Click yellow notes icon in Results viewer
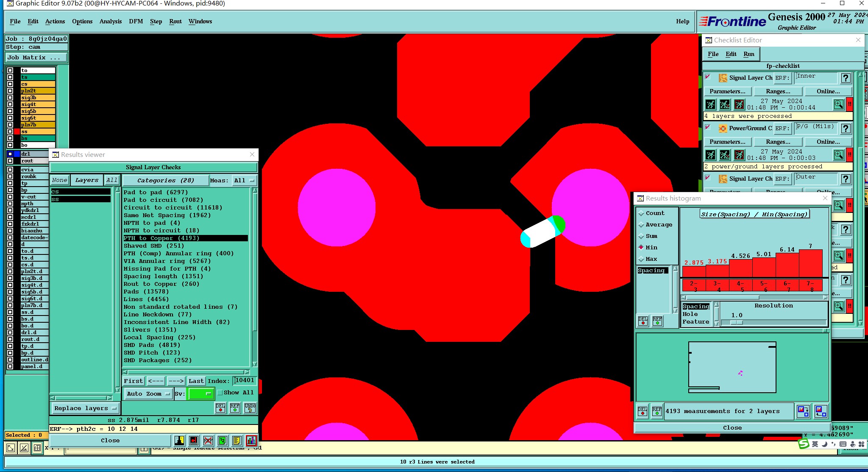This screenshot has height=472, width=868. point(237,441)
